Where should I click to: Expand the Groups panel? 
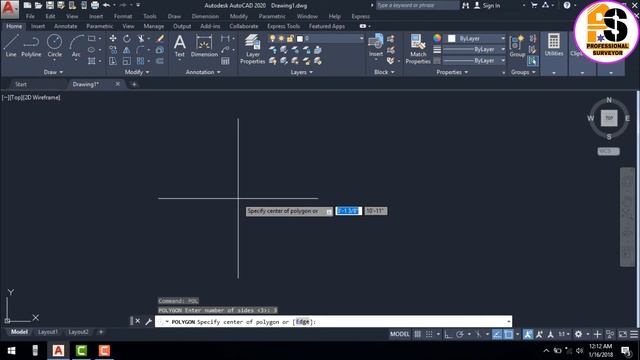[523, 72]
